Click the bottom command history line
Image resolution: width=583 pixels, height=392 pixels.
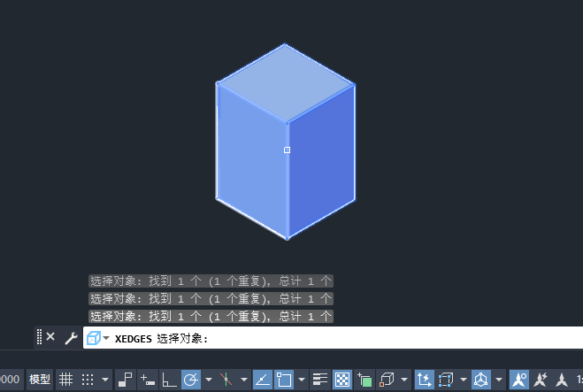click(x=211, y=316)
